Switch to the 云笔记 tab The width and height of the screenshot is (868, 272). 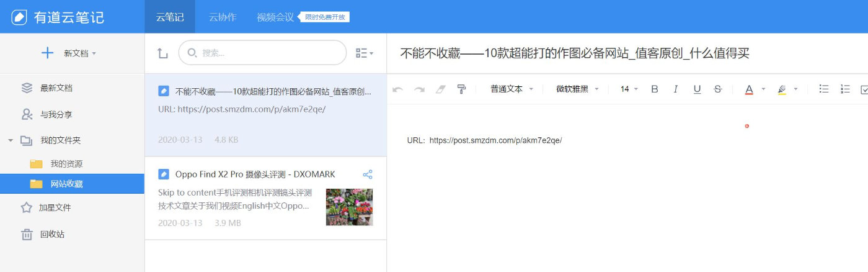coord(170,17)
